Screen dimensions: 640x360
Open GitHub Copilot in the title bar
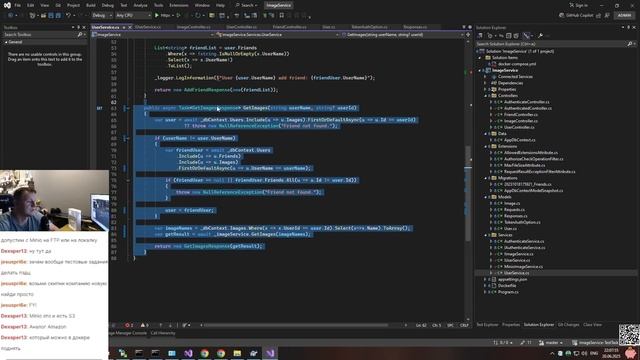pos(576,16)
